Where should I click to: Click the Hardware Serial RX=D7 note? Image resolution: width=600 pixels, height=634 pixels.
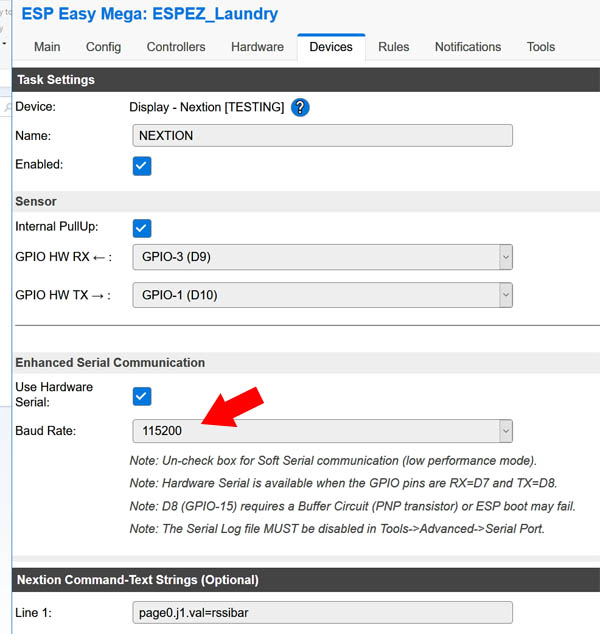[x=343, y=483]
